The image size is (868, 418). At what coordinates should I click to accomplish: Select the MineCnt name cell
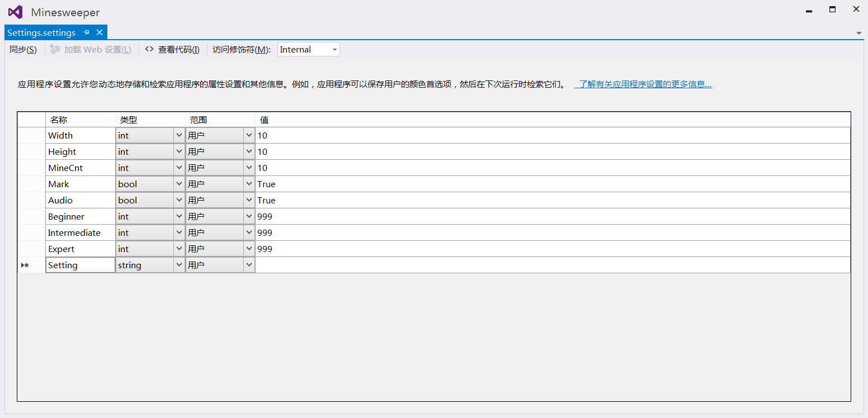click(81, 168)
